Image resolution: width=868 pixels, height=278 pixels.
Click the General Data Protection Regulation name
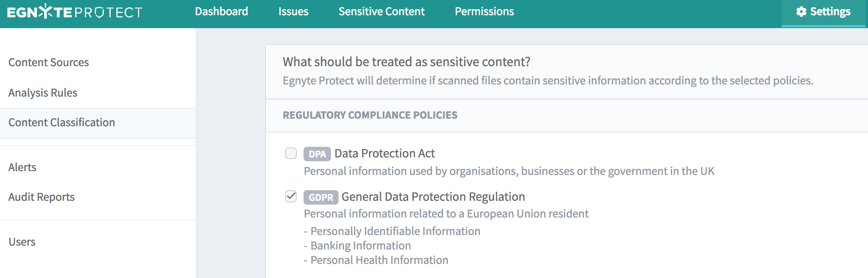(433, 197)
